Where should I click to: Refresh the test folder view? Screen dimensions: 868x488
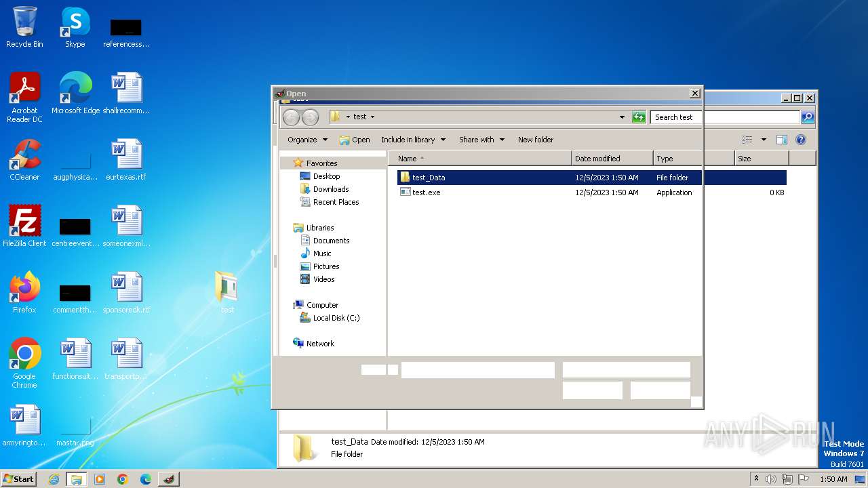(x=639, y=117)
